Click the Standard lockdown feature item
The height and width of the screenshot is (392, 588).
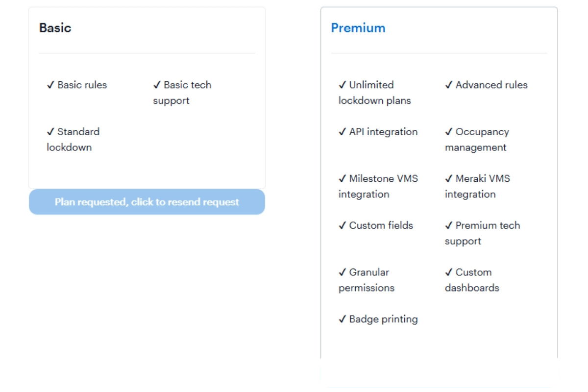73,140
